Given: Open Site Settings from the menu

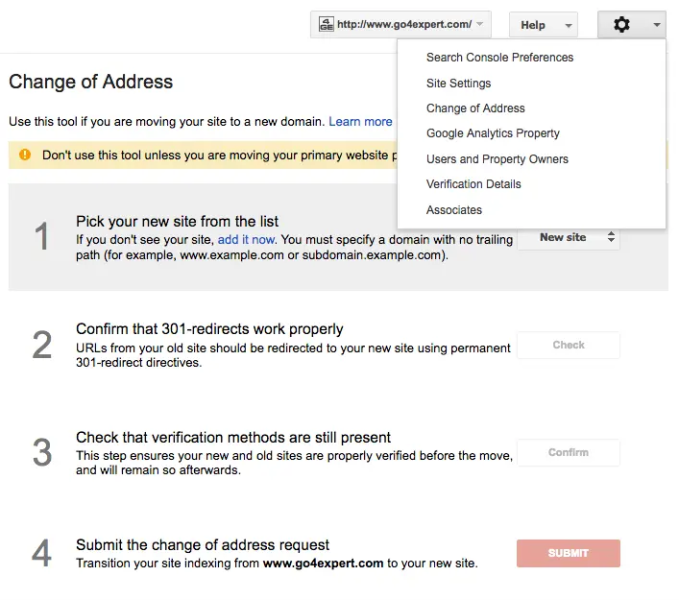Looking at the screenshot, I should pyautogui.click(x=458, y=83).
